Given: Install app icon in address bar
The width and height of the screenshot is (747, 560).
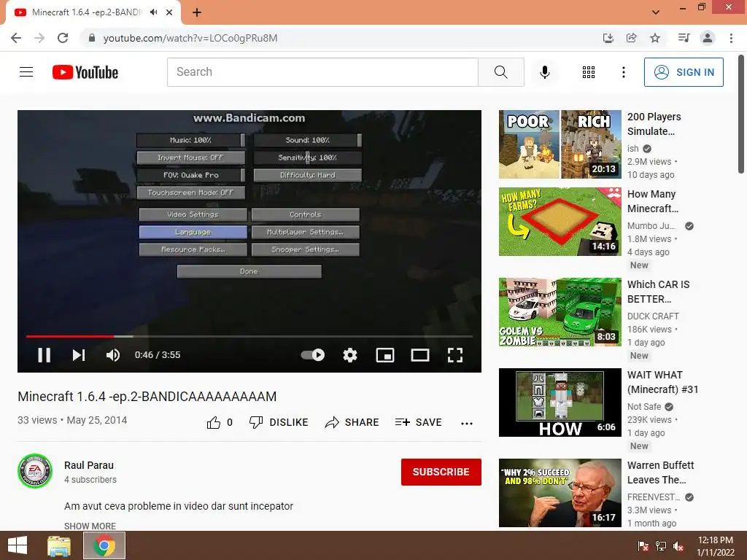Looking at the screenshot, I should tap(608, 38).
